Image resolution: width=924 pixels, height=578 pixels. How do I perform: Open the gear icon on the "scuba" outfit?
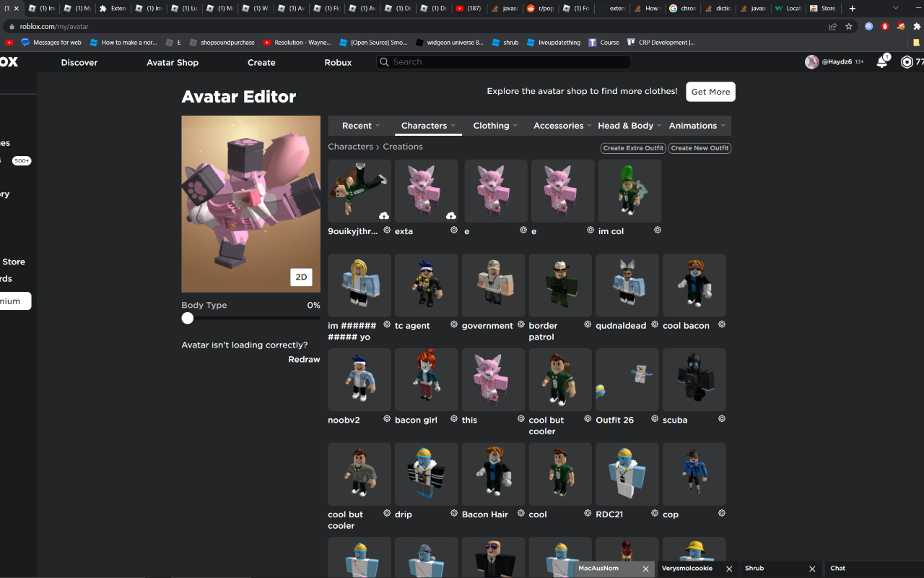pos(721,418)
